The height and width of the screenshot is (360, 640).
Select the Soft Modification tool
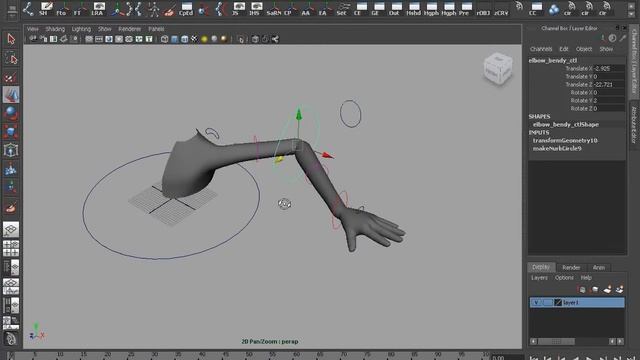(11, 169)
